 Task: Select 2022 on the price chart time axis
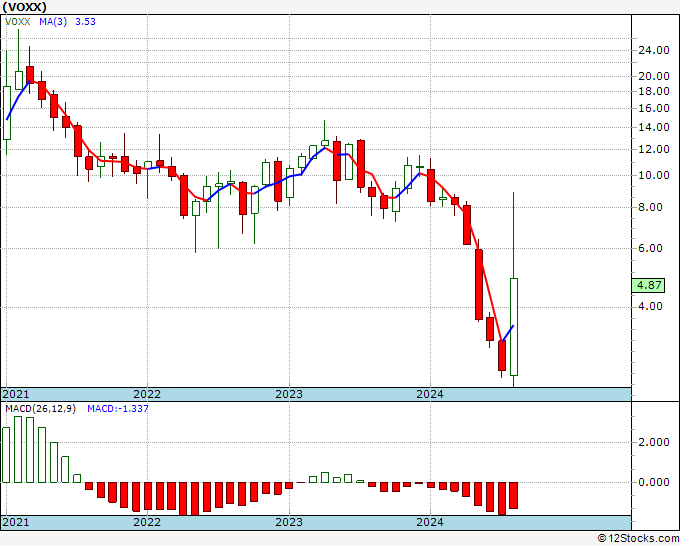(147, 394)
